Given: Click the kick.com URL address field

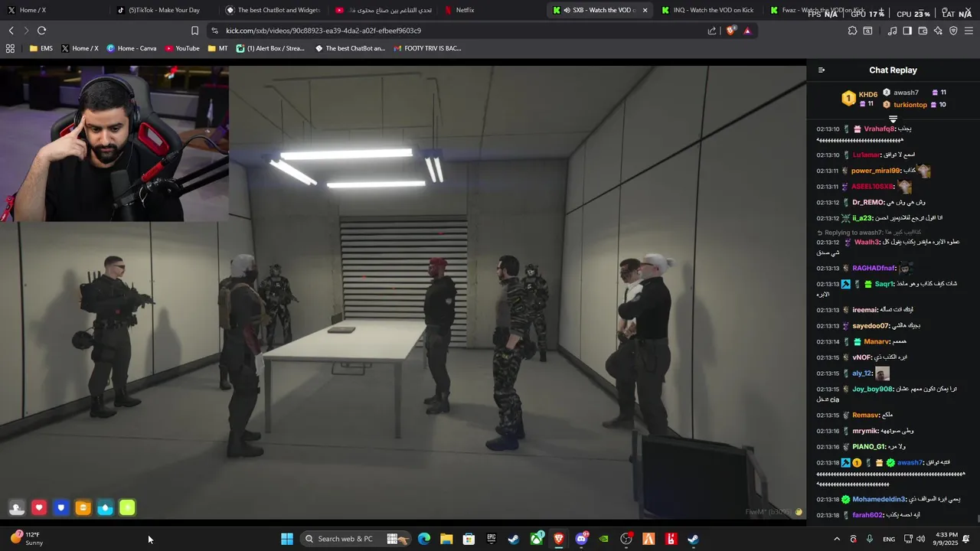Looking at the screenshot, I should (x=459, y=31).
